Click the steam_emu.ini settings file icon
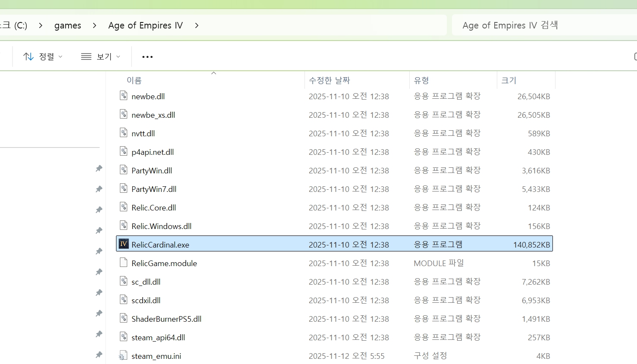Screen dimensions: 637x364 123,355
